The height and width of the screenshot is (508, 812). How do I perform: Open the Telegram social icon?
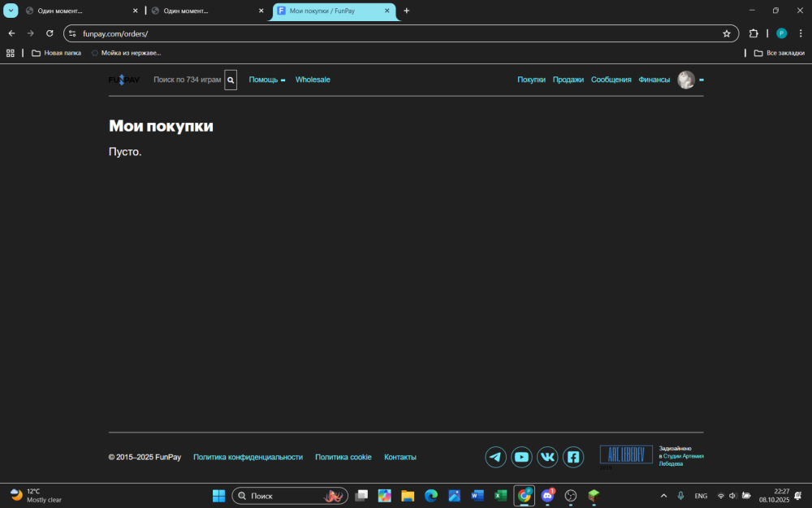pos(495,457)
